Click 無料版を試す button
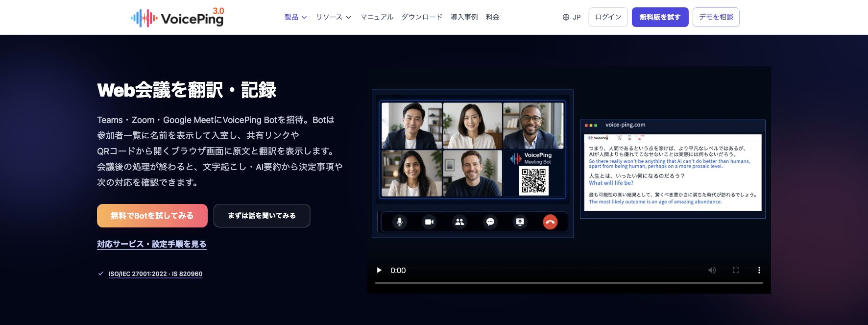The image size is (868, 325). pos(660,17)
